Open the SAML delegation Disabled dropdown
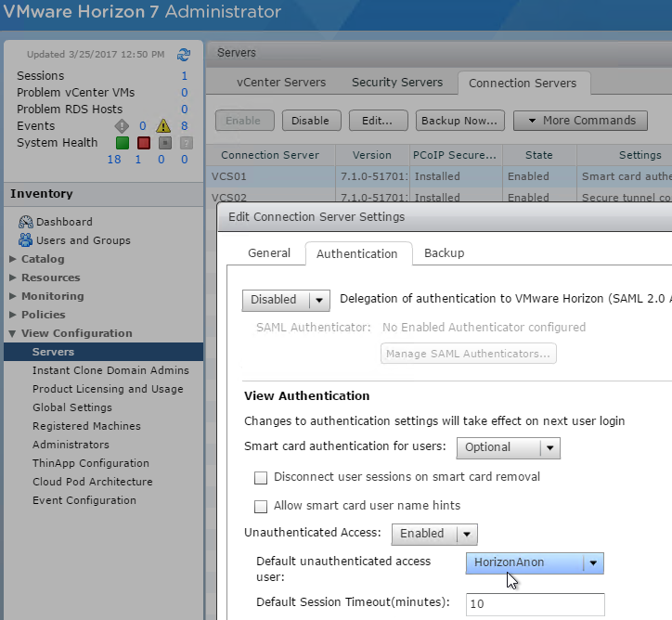672x620 pixels. pyautogui.click(x=286, y=300)
